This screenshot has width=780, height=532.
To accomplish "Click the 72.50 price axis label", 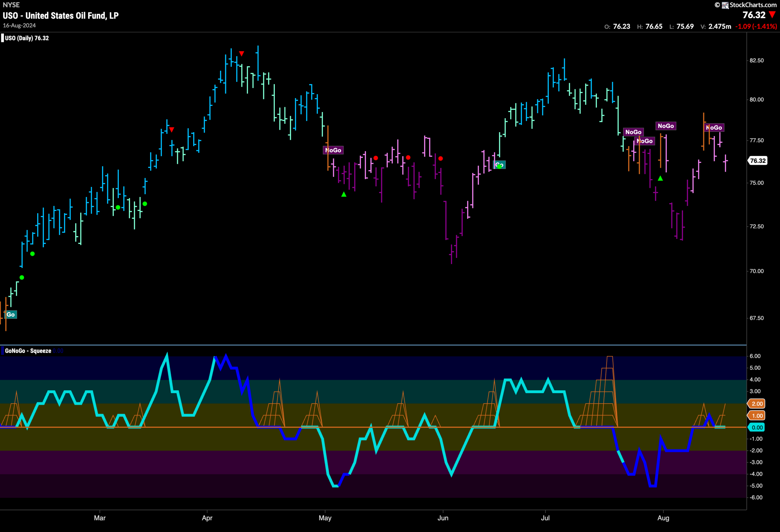I will (757, 227).
